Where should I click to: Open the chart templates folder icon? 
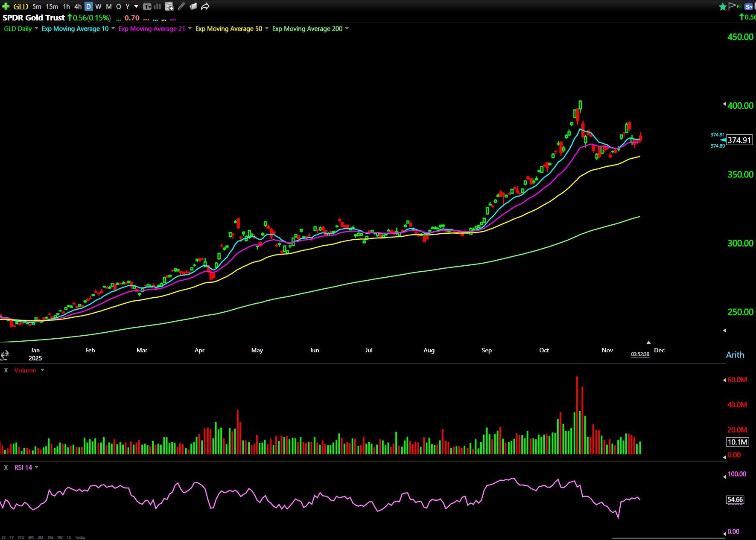(193, 6)
